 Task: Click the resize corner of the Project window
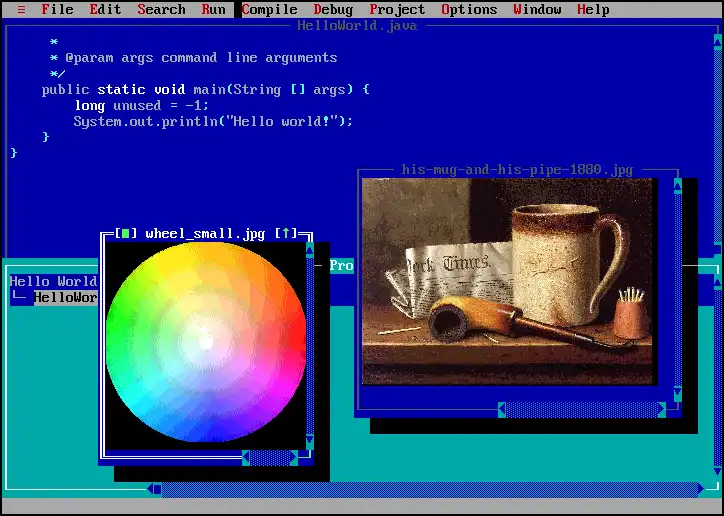click(715, 489)
